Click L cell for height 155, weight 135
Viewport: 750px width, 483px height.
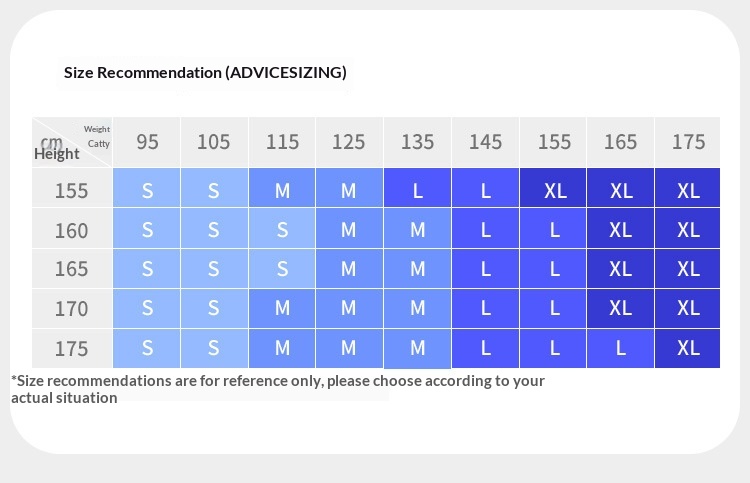pos(417,190)
